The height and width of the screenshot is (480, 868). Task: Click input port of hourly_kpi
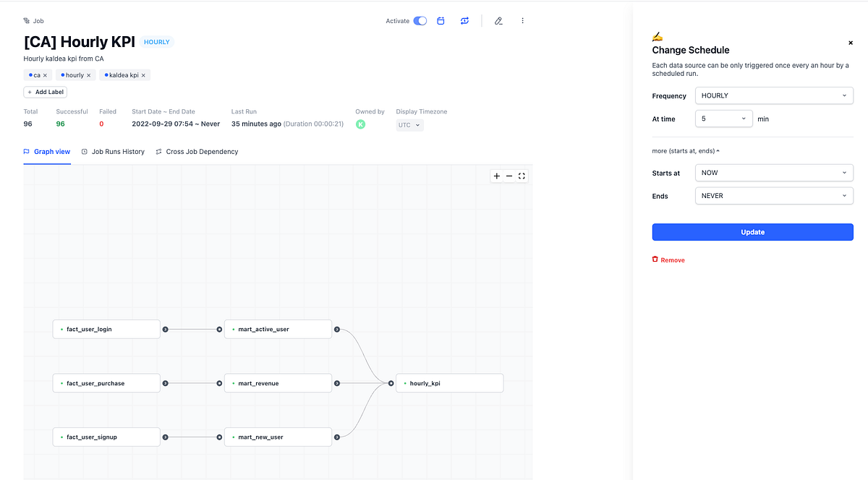(x=391, y=383)
